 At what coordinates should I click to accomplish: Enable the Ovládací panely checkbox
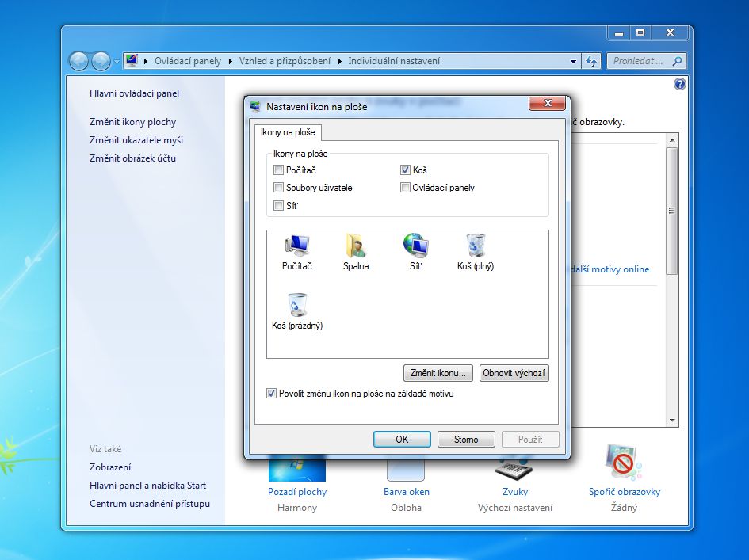(405, 188)
